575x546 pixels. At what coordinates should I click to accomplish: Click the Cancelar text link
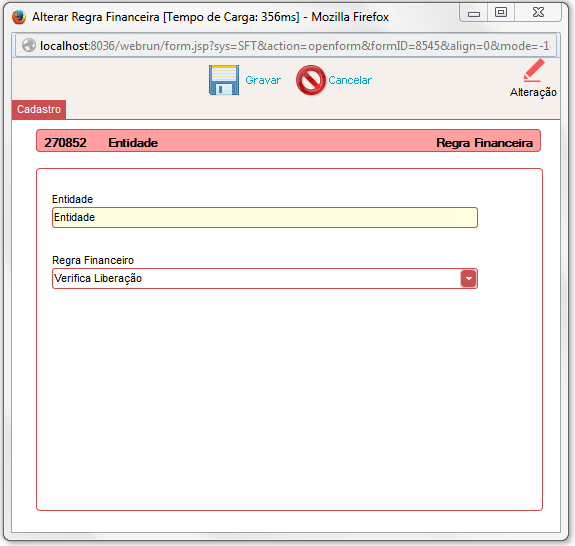[350, 80]
